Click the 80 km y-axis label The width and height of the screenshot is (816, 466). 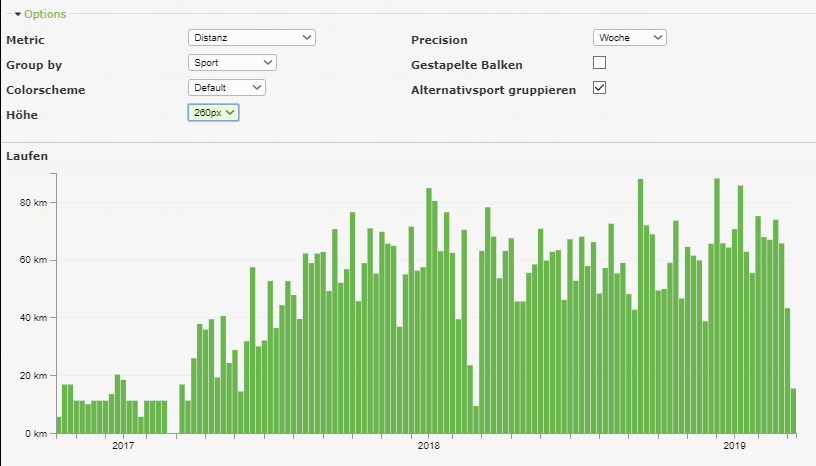tap(34, 202)
